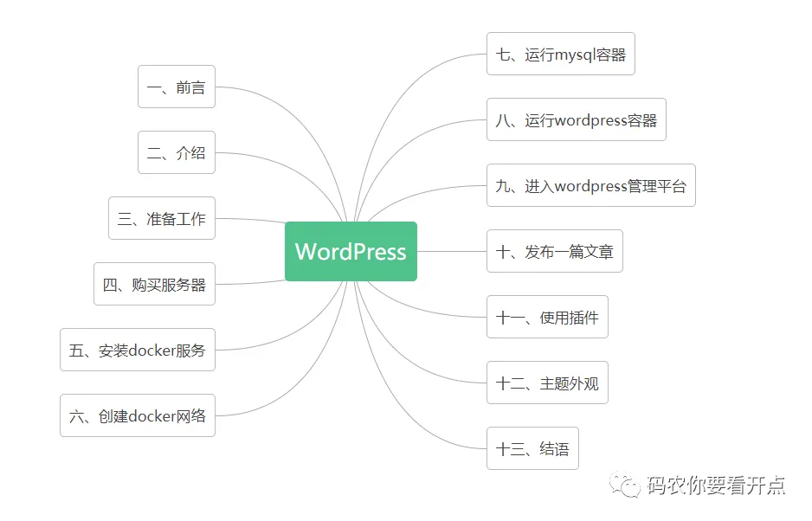Click the 四、购买服务器 node
Viewport: 812px width, 521px height.
(x=154, y=284)
